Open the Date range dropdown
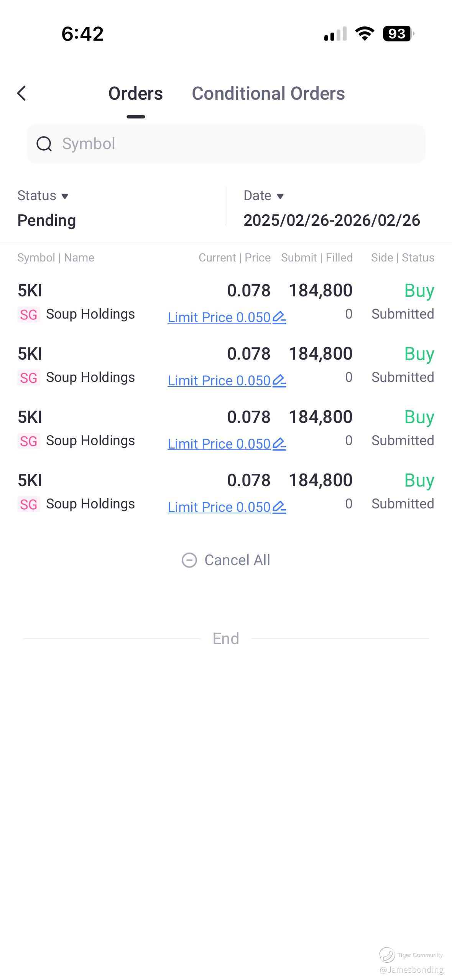Screen dimensions: 452x980 pyautogui.click(x=264, y=196)
